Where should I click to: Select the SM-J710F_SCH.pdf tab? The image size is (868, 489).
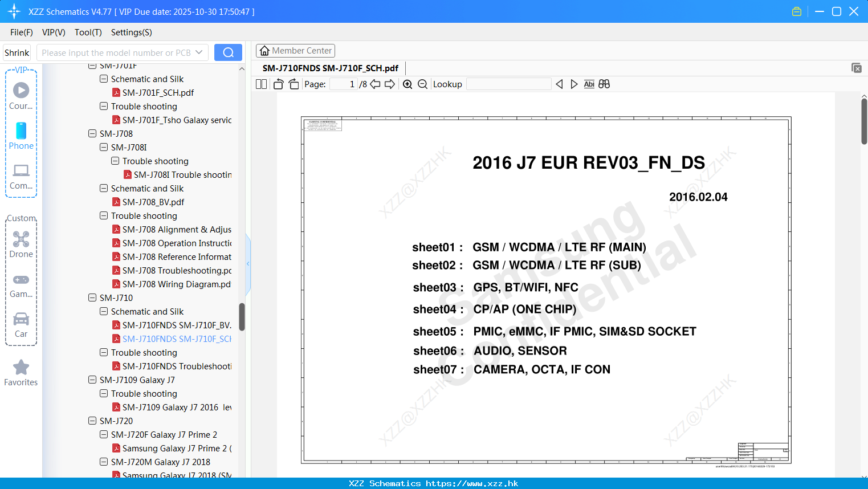331,68
